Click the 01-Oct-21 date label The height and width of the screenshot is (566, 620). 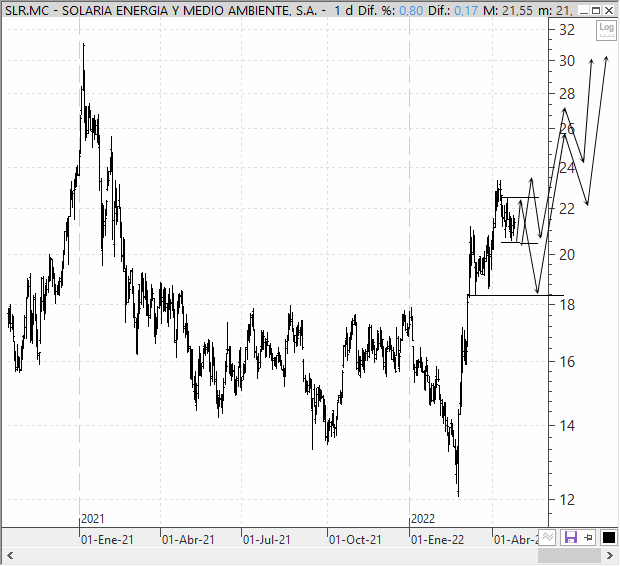tap(355, 540)
